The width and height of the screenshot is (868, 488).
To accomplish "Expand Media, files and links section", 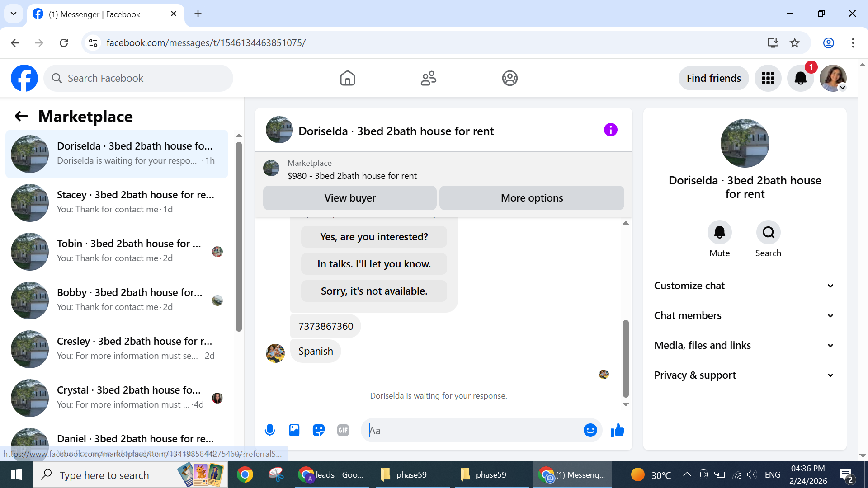I will [745, 345].
